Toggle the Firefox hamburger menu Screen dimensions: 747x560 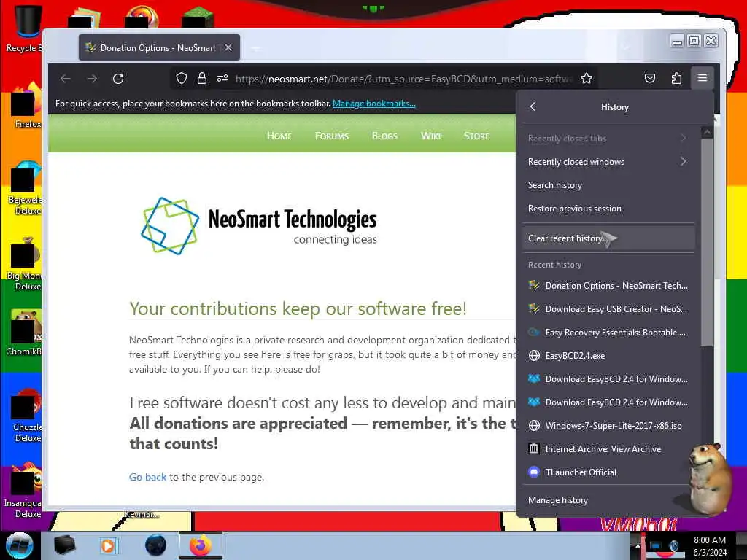coord(703,78)
